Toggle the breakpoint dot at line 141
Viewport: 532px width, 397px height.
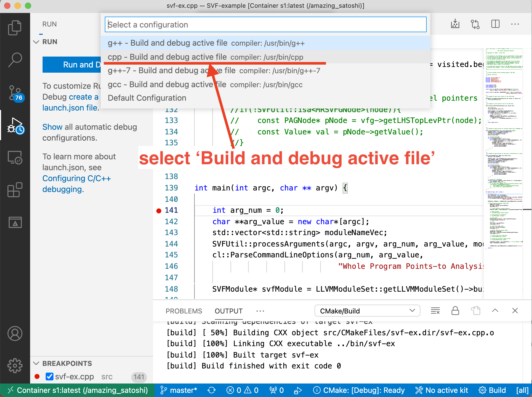click(159, 211)
